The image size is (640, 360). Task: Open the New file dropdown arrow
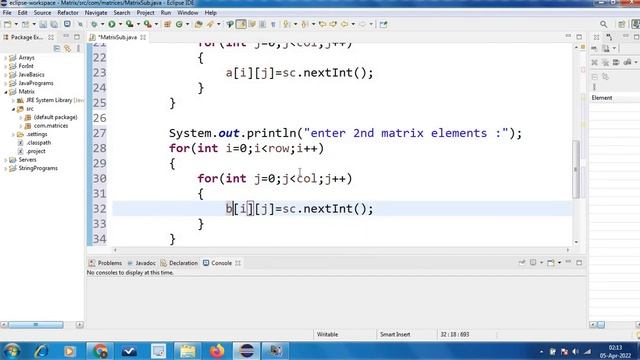(16, 24)
